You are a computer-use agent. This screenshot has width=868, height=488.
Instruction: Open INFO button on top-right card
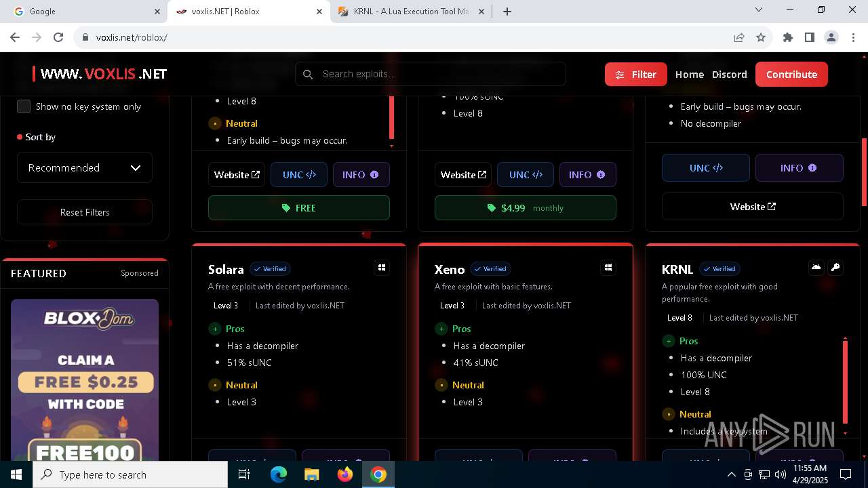point(800,168)
